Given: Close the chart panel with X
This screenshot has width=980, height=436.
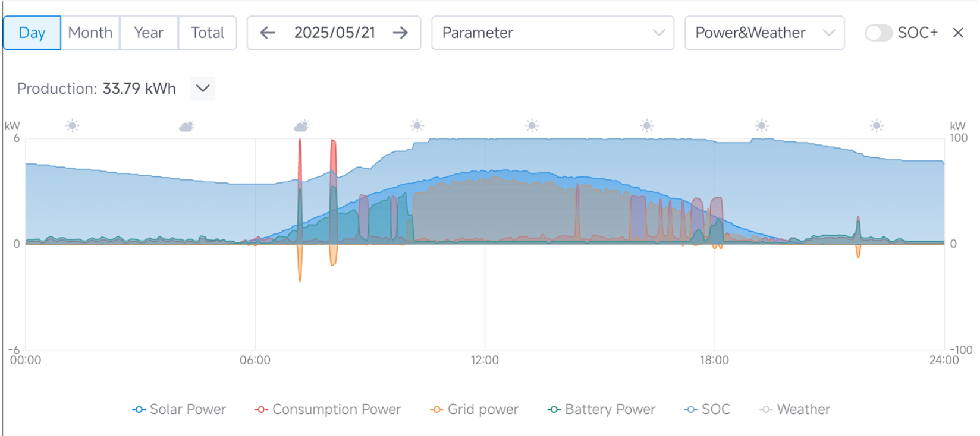Looking at the screenshot, I should click(957, 33).
